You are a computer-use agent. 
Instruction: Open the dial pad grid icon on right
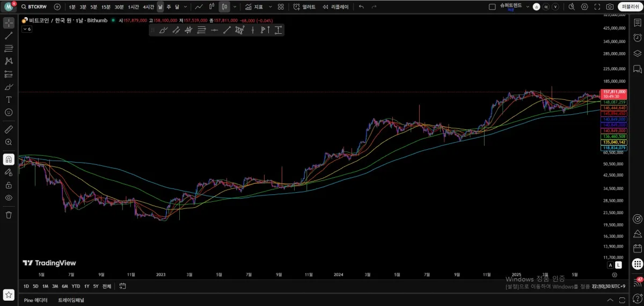pyautogui.click(x=637, y=264)
